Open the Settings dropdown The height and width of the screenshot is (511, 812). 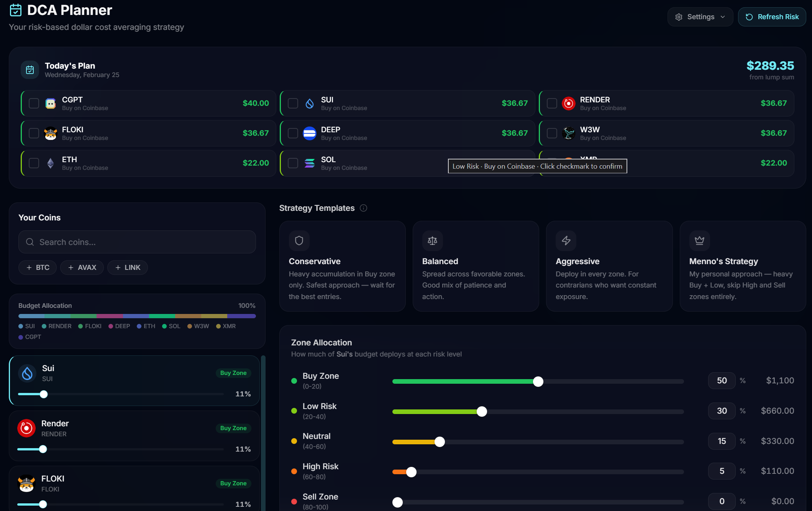pyautogui.click(x=700, y=17)
